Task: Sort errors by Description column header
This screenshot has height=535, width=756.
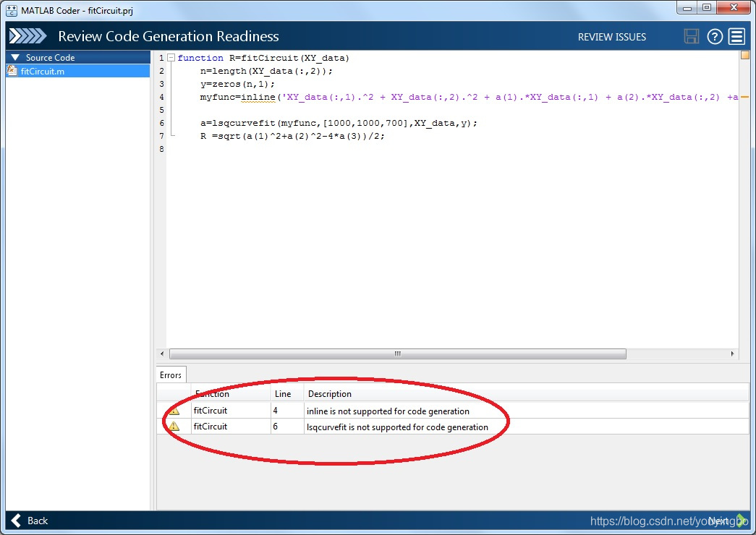Action: coord(527,394)
